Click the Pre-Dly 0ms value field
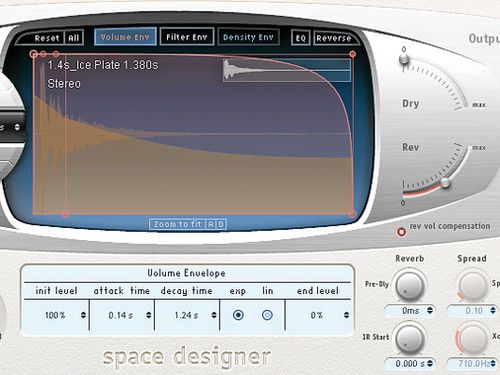This screenshot has width=500, height=375. (410, 311)
